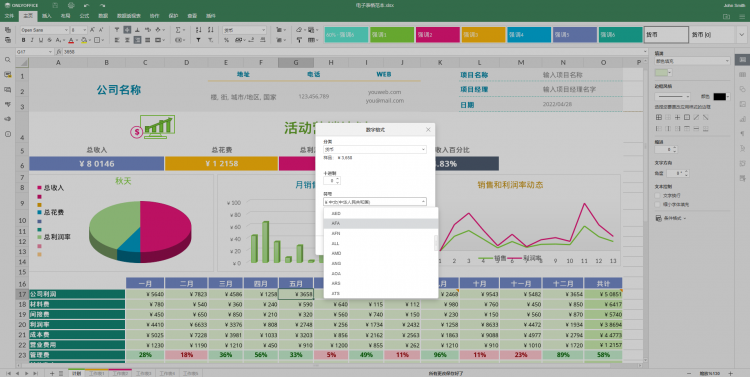Enable the wrap text checkbox
The height and width of the screenshot is (377, 750).
tap(658, 196)
